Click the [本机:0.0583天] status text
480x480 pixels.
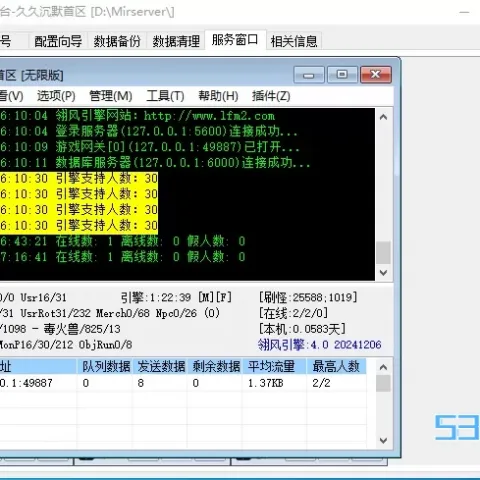pos(303,329)
